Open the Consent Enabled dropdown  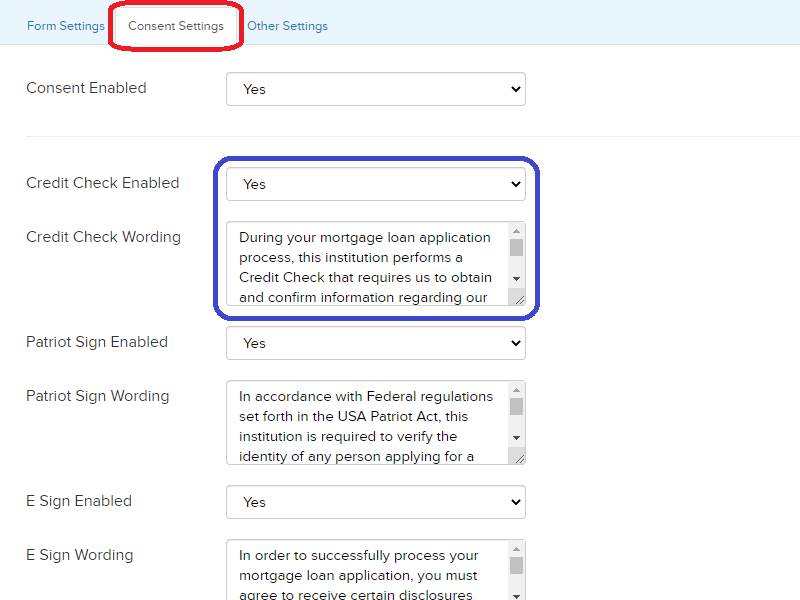(376, 89)
